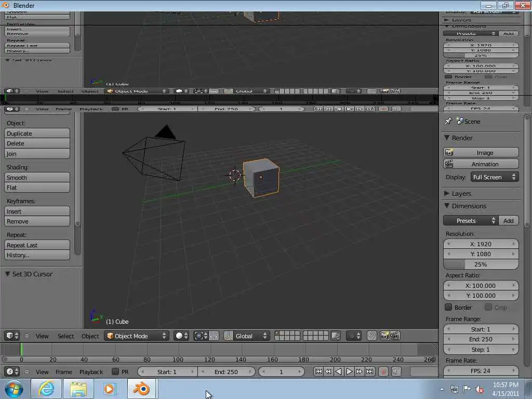The image size is (532, 399).
Task: Collapse menus using the circle left of the View, Frame, Playback menus
Action: 27,372
